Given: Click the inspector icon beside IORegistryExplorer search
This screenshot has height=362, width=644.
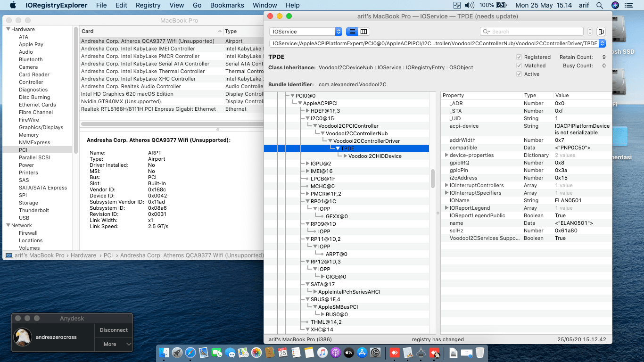Looking at the screenshot, I should 601,32.
